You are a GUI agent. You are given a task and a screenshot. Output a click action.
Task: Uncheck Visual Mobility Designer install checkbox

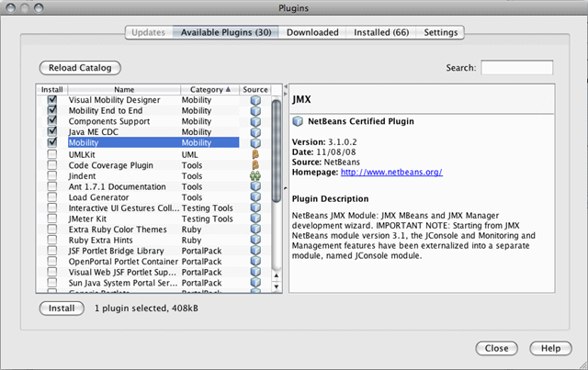click(x=52, y=100)
